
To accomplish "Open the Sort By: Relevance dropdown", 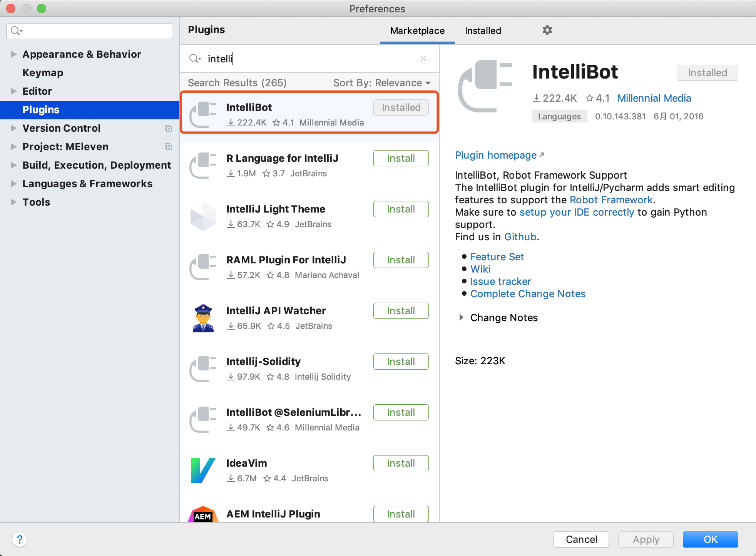I will pos(382,83).
